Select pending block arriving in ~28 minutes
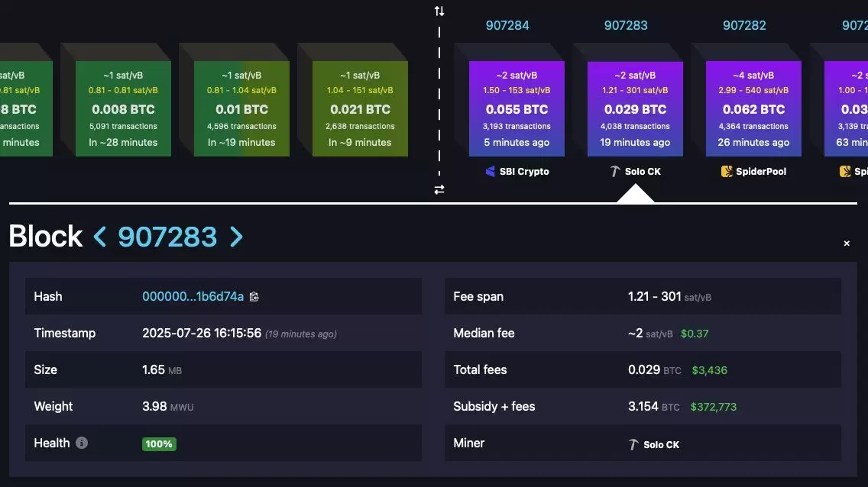The width and height of the screenshot is (868, 487). (123, 108)
